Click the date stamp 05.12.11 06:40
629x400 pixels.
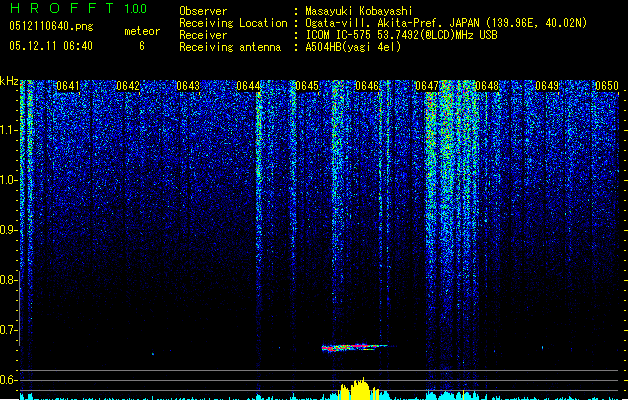click(51, 46)
